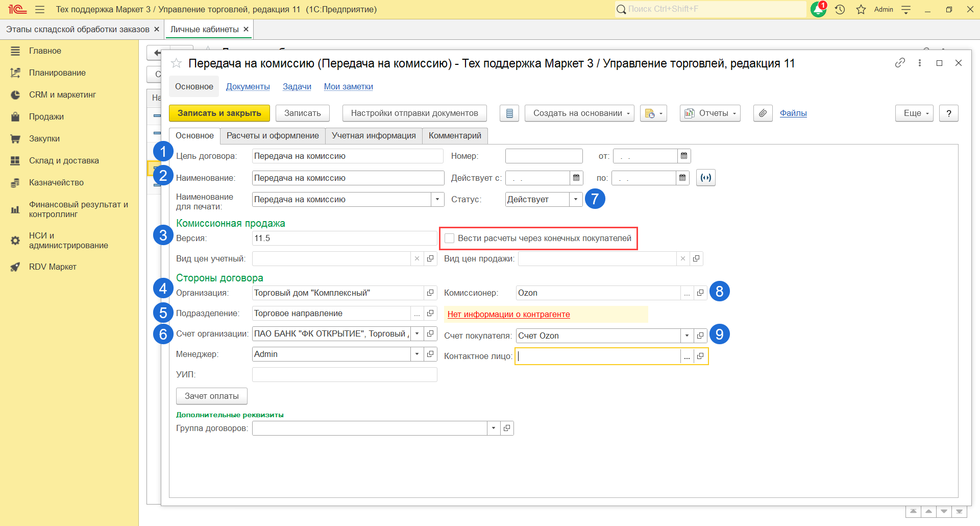Click the notifications bell icon

pos(818,10)
